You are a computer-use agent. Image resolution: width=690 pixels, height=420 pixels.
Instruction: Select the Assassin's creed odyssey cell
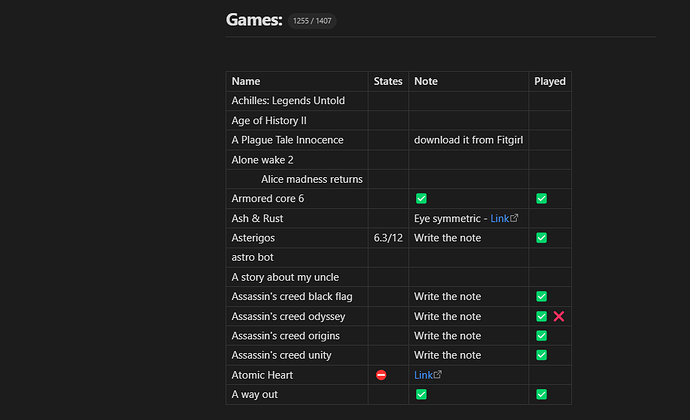point(297,316)
